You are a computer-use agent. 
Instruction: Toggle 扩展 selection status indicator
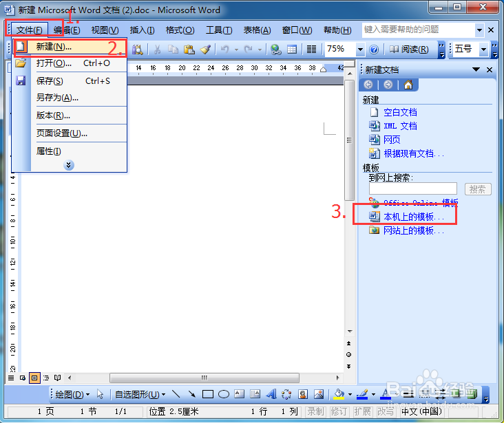362,411
